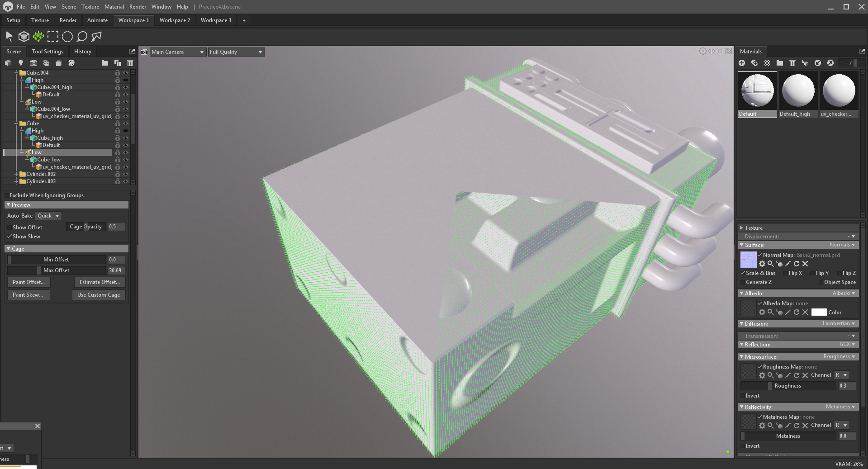The height and width of the screenshot is (469, 868).
Task: Click Paint Offset... button
Action: [x=28, y=282]
